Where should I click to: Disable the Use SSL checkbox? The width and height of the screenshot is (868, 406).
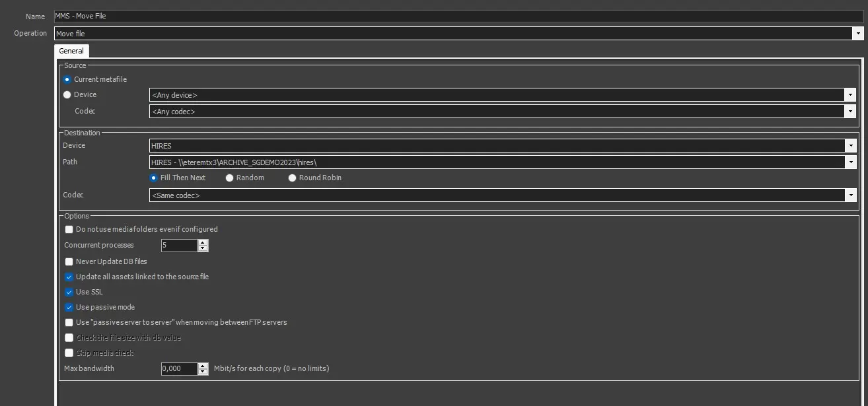[x=69, y=292]
